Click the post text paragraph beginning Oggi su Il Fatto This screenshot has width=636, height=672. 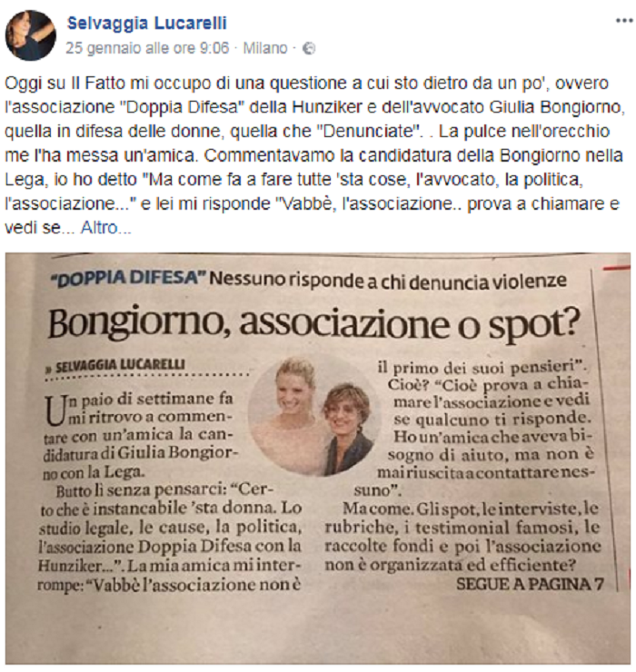pyautogui.click(x=314, y=155)
